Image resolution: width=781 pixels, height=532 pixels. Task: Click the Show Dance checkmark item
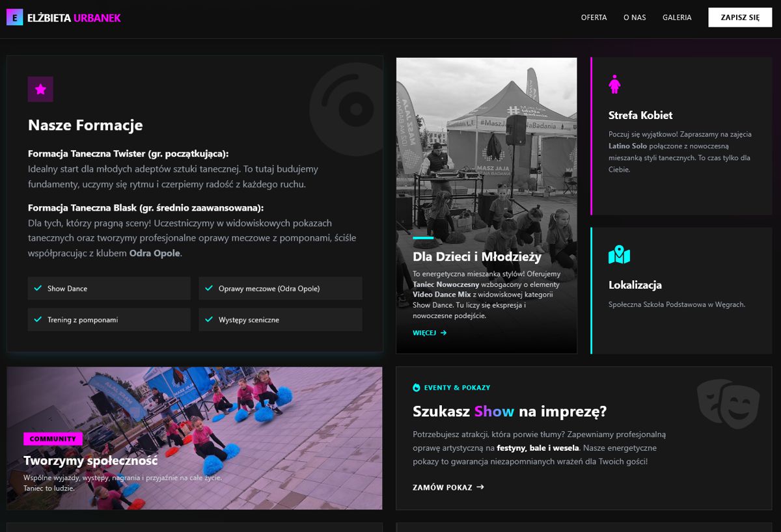coord(109,288)
